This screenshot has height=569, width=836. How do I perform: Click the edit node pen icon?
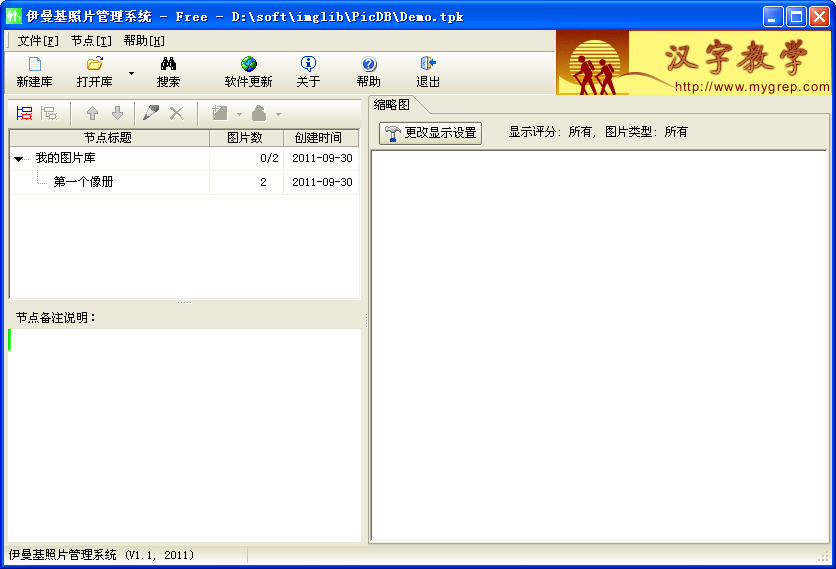click(x=151, y=113)
